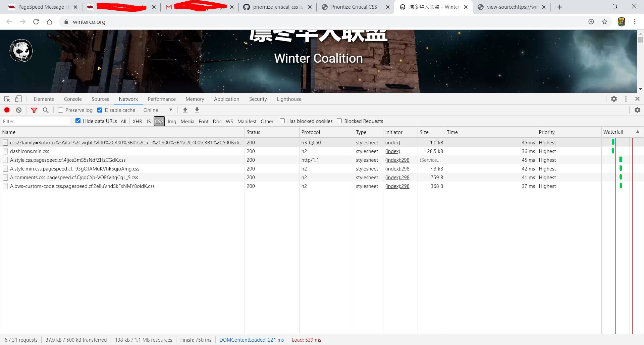Click the panda logo on page
Viewport: 644px width, 345px height.
[x=21, y=50]
